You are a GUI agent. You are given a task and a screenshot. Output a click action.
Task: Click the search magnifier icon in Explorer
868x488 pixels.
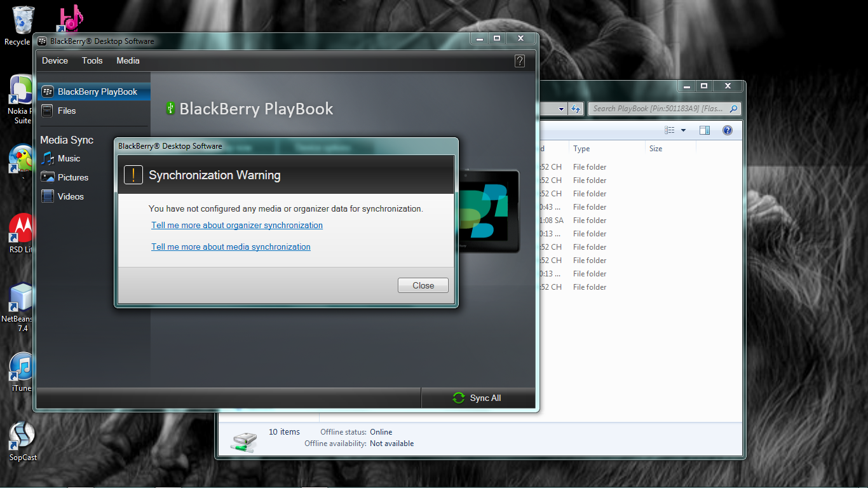[x=733, y=109]
